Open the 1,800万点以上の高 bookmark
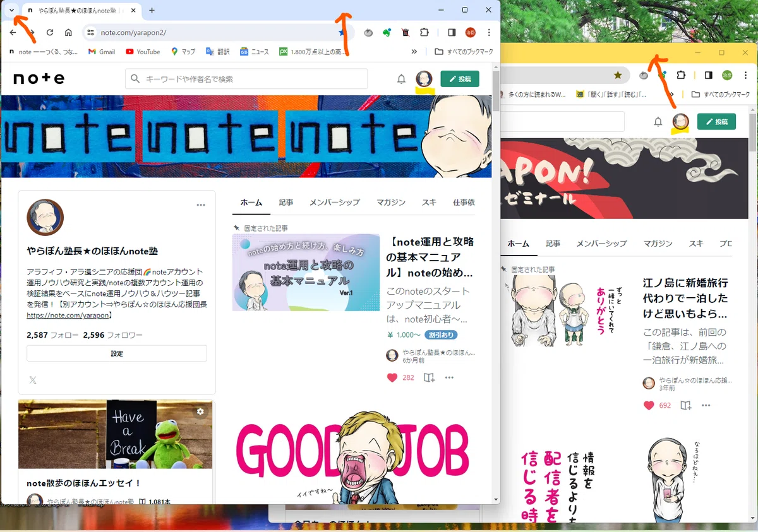 point(313,52)
